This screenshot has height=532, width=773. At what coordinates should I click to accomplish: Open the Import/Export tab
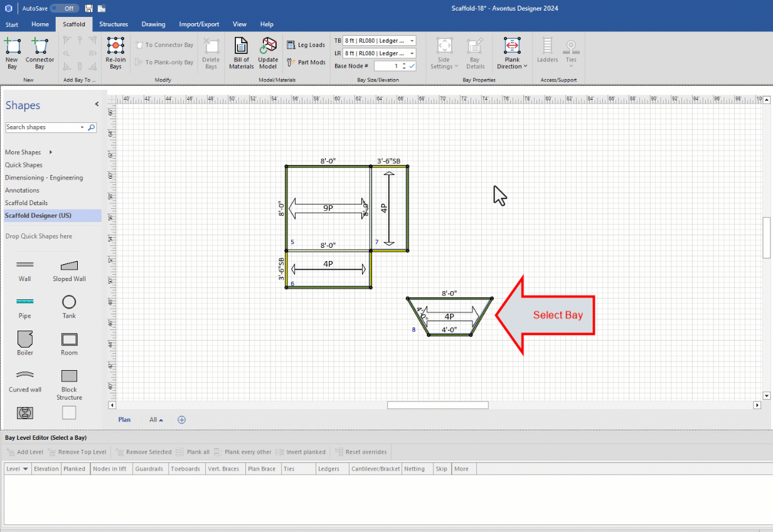click(199, 24)
